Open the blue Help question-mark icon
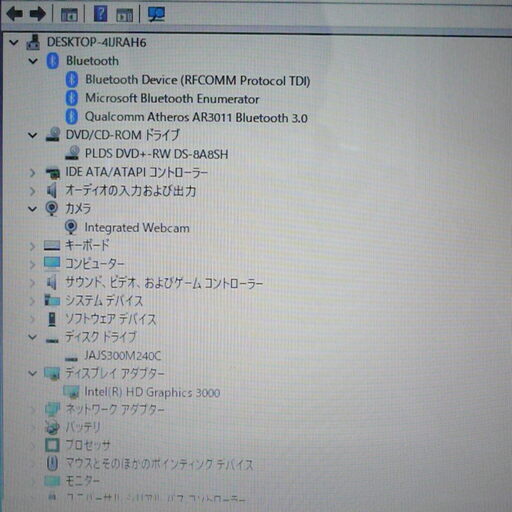 tap(100, 14)
